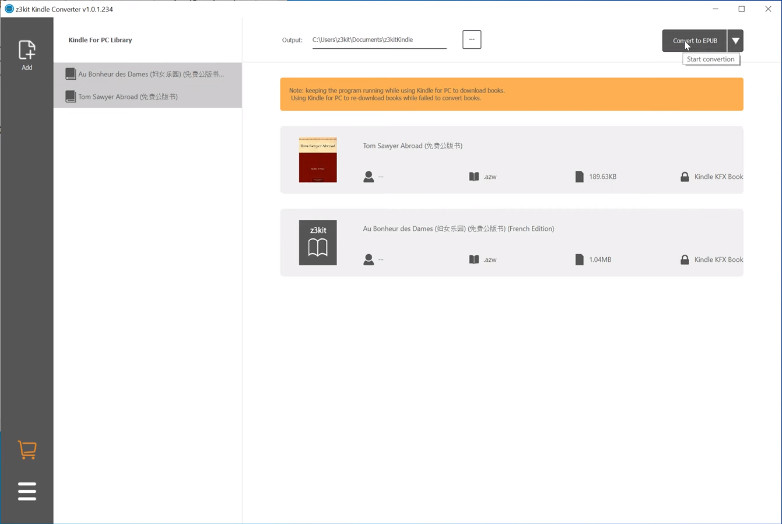
Task: Click lock icon on Tom Sawyer Abroad card
Action: point(685,176)
